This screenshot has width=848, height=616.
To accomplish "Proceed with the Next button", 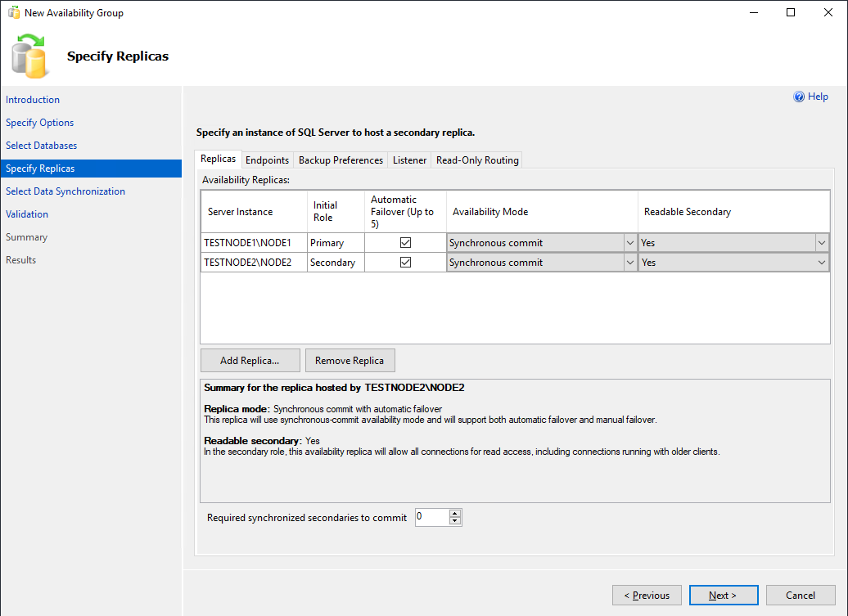I will point(724,595).
